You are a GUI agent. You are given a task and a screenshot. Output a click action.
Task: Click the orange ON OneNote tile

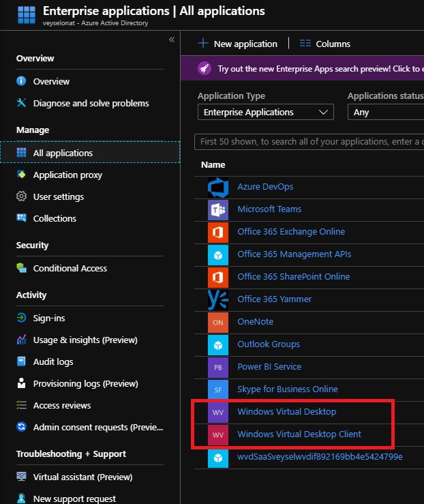(x=217, y=323)
